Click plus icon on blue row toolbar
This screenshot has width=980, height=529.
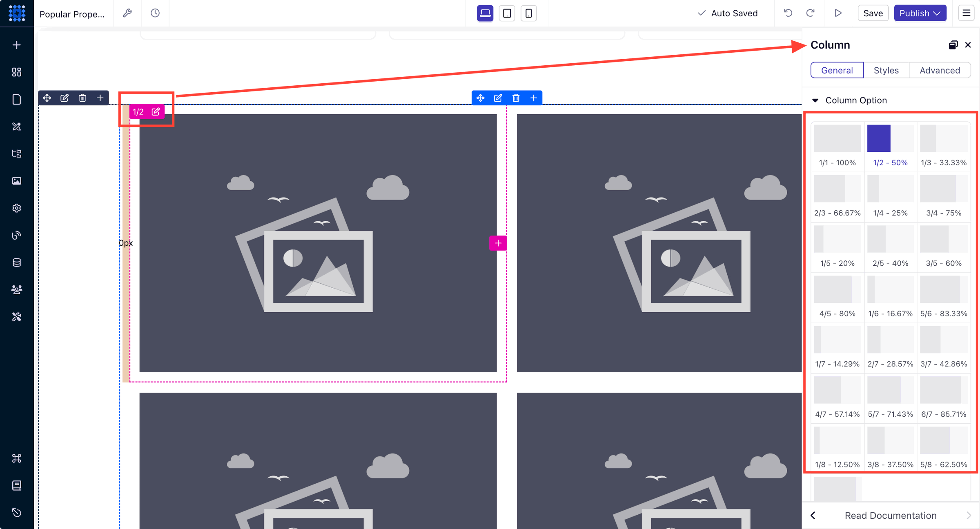point(534,98)
